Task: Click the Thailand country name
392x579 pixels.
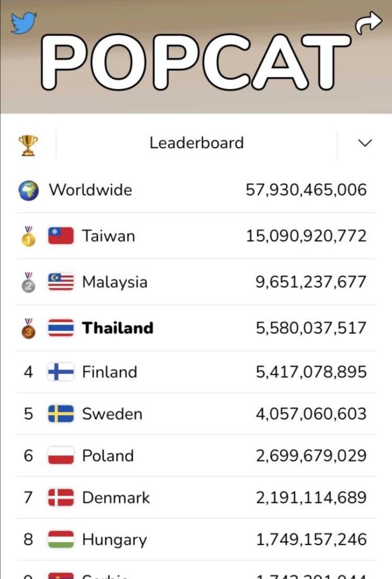Action: coord(117,328)
